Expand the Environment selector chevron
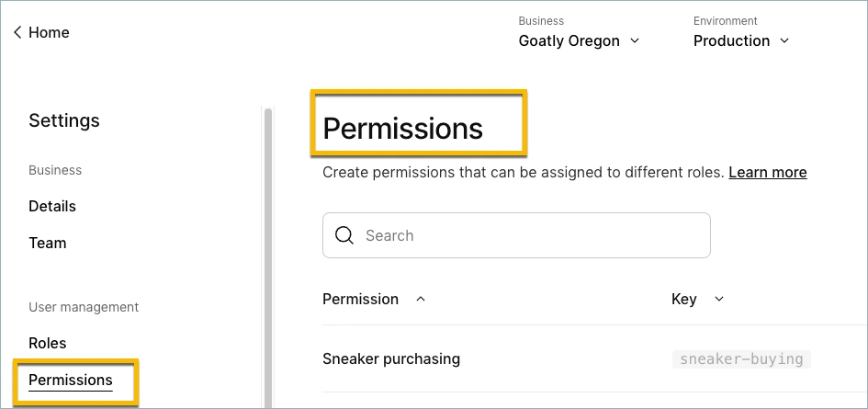This screenshot has width=868, height=409. pos(784,41)
